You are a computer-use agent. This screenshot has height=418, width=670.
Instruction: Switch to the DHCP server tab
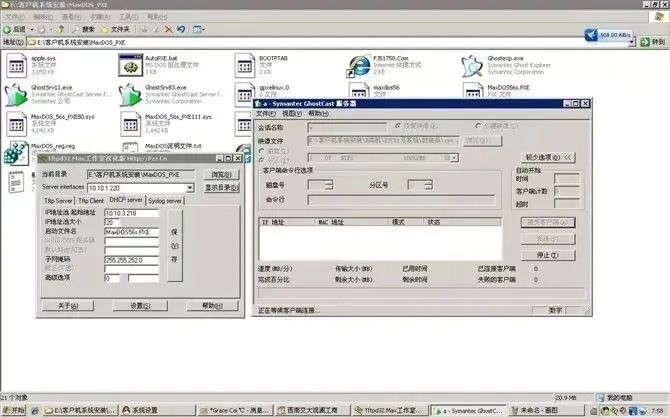[x=126, y=200]
